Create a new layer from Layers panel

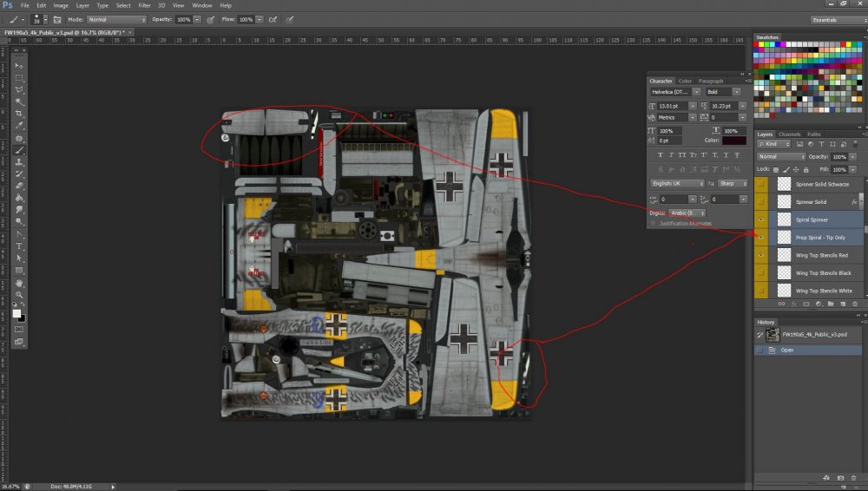point(841,304)
